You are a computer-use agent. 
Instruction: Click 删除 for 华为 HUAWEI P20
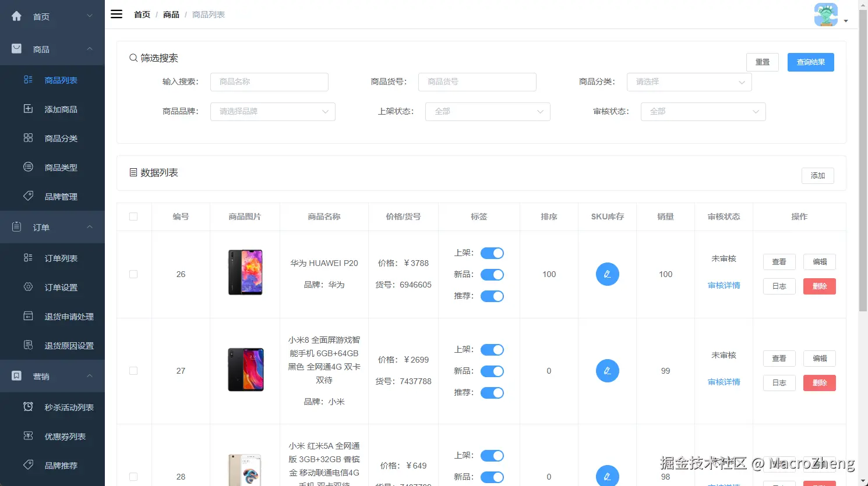[x=819, y=286]
